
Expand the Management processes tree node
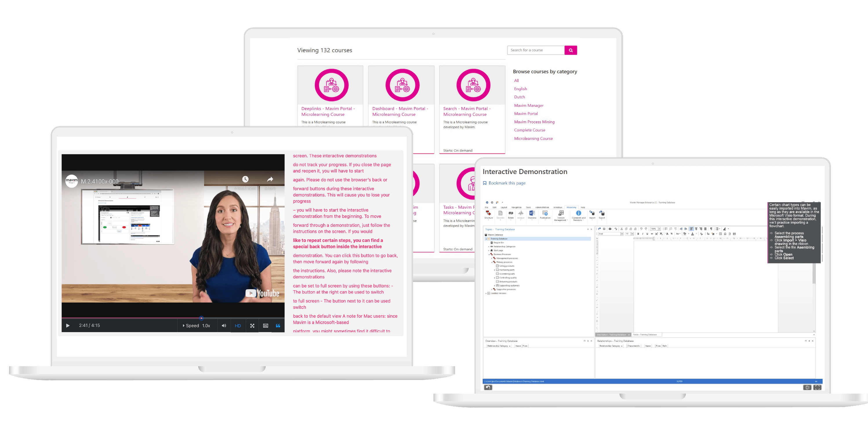coord(492,258)
